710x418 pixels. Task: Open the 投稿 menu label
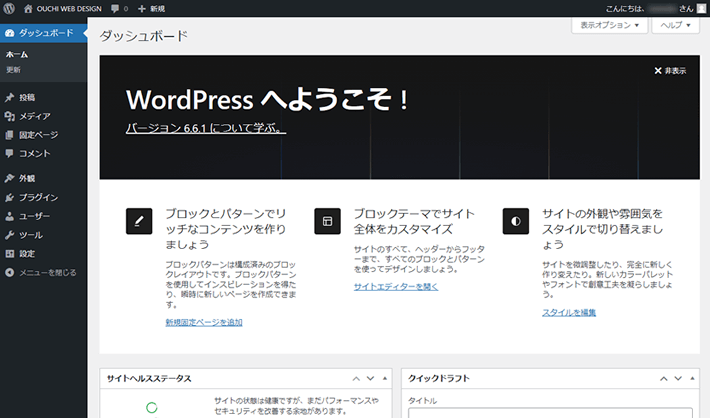tap(27, 97)
